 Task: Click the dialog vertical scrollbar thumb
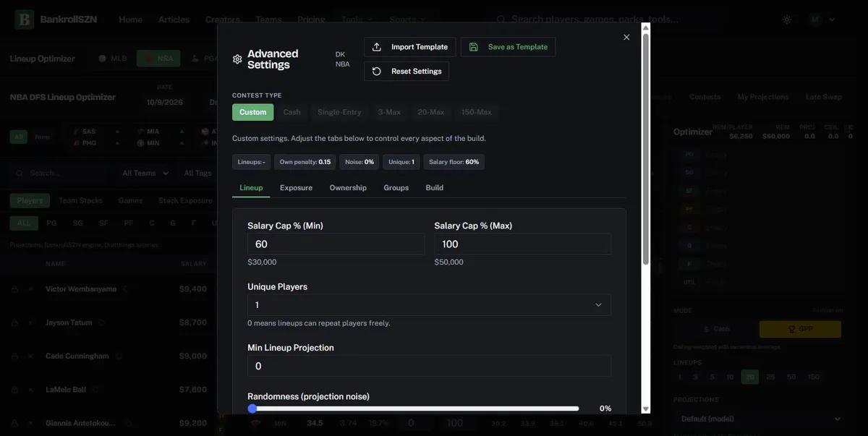646,150
